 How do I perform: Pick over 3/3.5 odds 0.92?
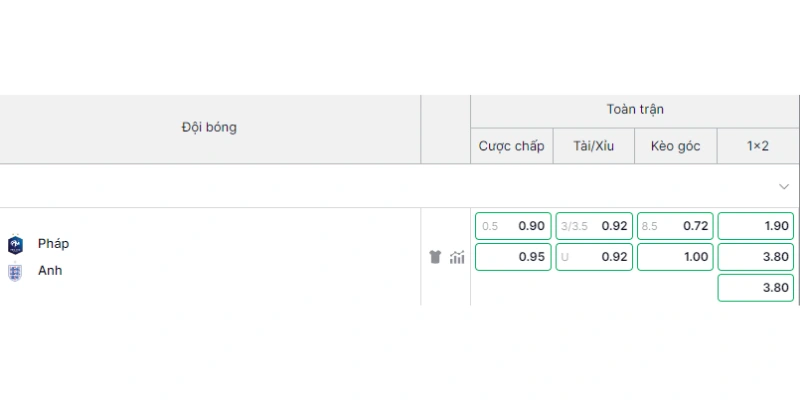click(594, 226)
